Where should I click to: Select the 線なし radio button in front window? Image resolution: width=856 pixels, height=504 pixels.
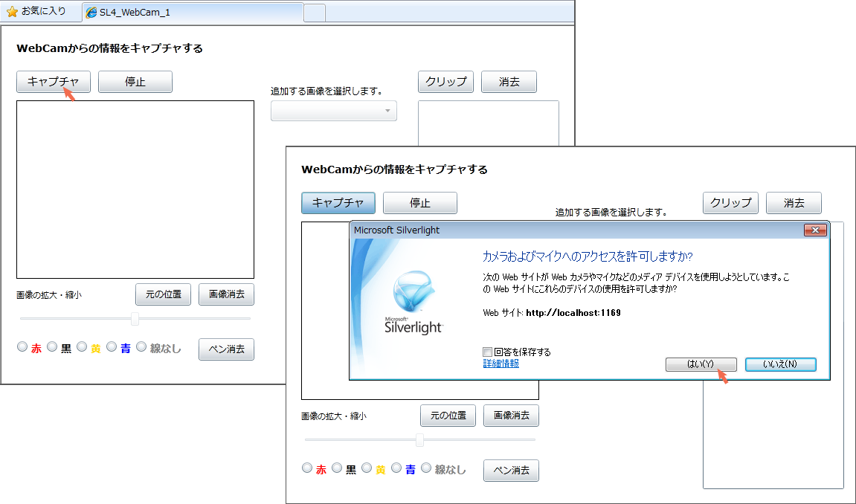(426, 468)
